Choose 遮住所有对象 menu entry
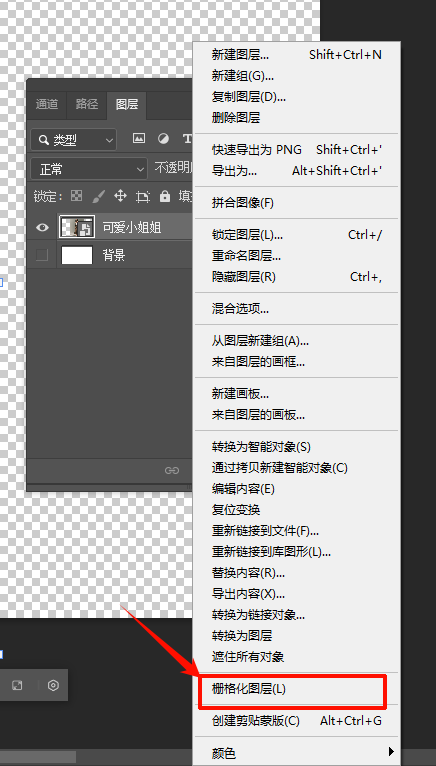The image size is (436, 766). [x=297, y=657]
